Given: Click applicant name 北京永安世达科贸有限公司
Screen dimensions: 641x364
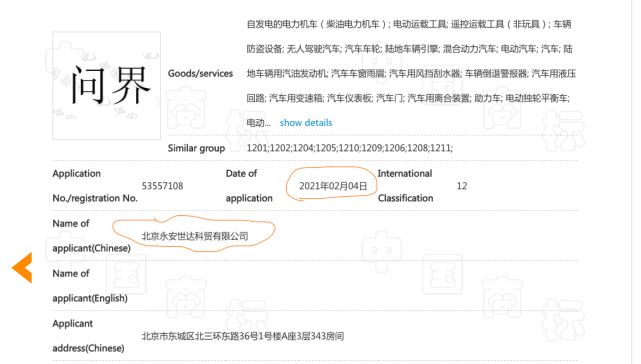Looking at the screenshot, I should tap(195, 236).
